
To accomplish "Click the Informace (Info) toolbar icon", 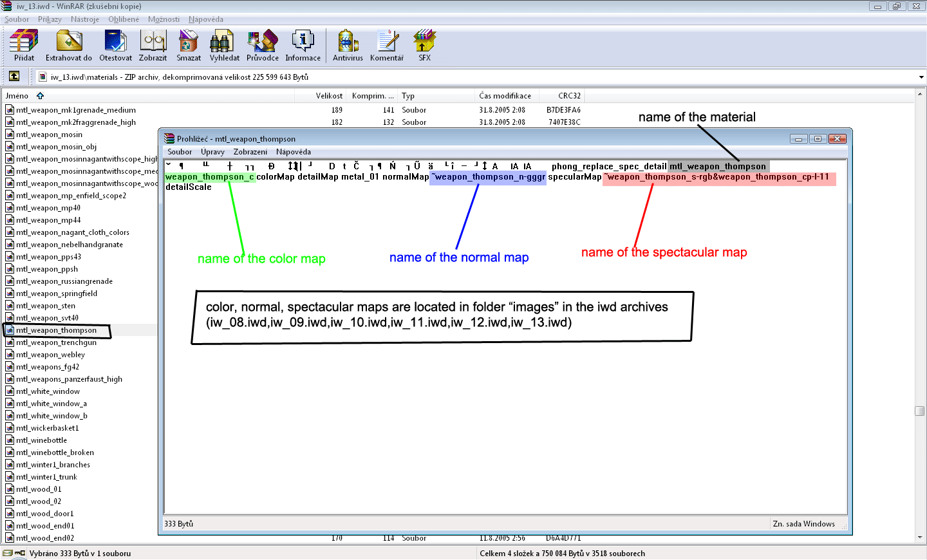I will pos(303,41).
